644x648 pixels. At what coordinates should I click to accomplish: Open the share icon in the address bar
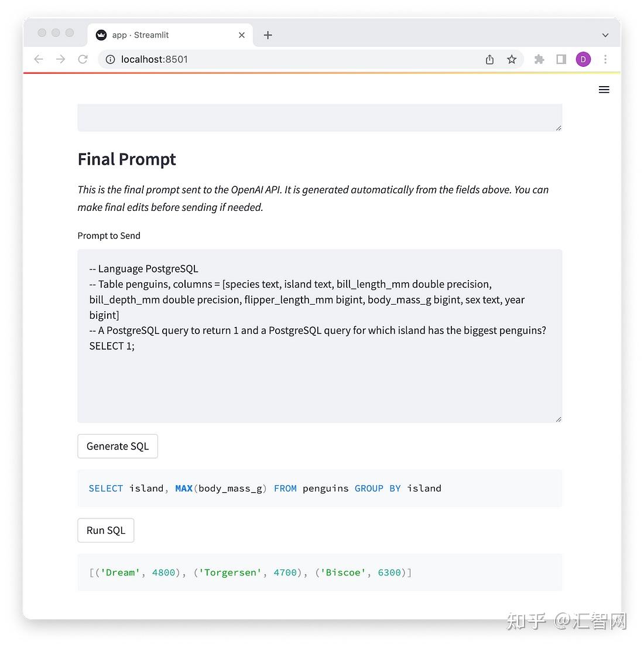point(489,60)
